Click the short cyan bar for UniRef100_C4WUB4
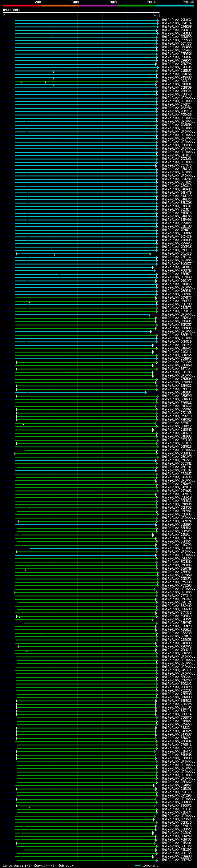197x868 pixels. (x=81, y=393)
